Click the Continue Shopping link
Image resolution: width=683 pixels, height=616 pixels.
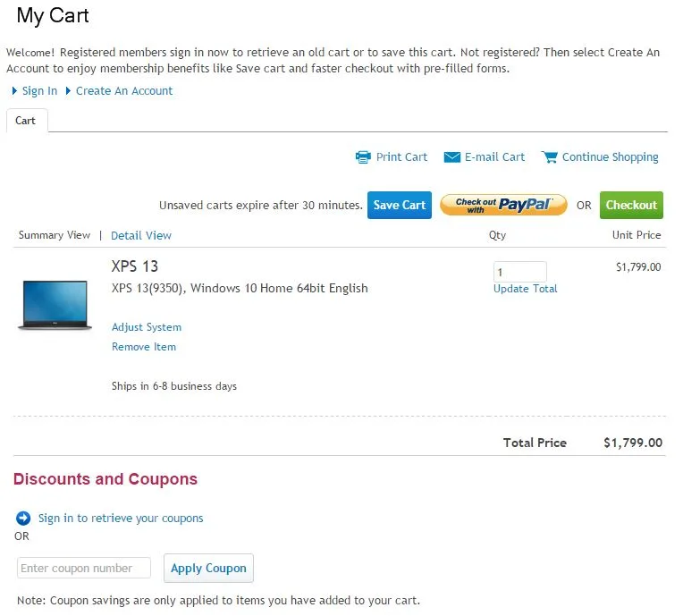[610, 157]
